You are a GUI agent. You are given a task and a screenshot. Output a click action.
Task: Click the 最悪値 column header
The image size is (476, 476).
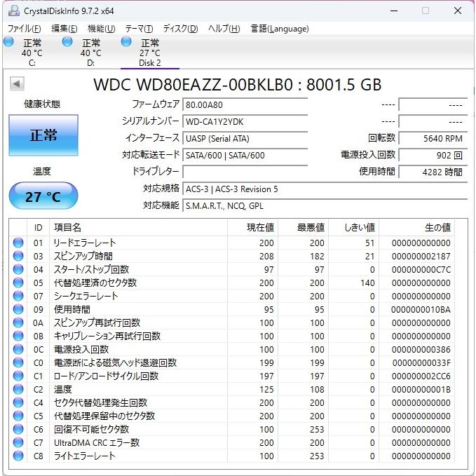pyautogui.click(x=303, y=227)
